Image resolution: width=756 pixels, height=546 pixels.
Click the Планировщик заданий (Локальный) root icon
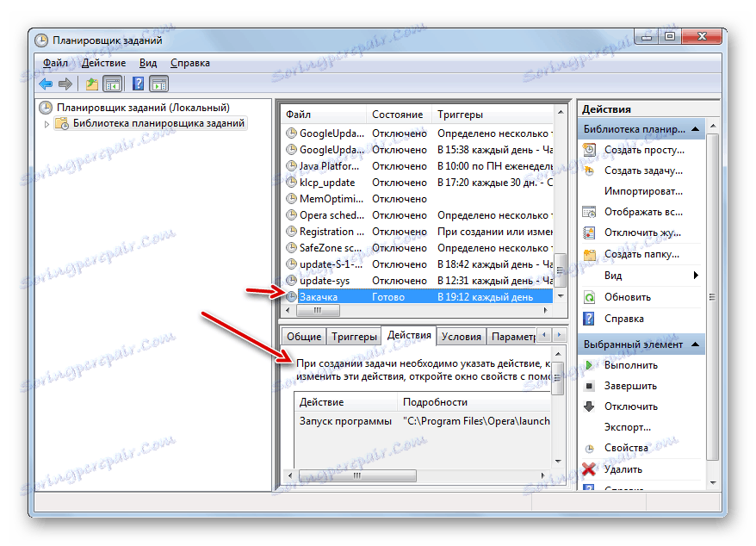point(46,108)
